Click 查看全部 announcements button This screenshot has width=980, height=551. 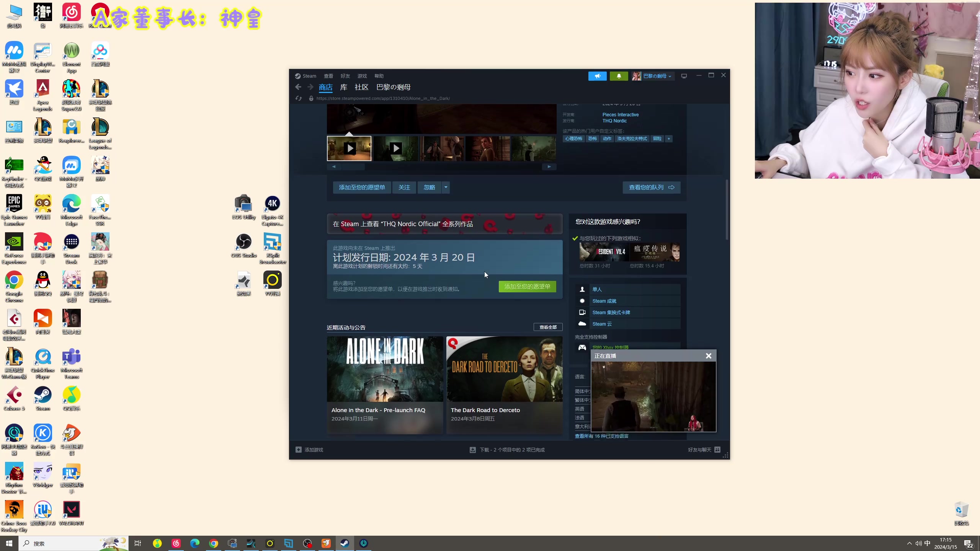548,327
